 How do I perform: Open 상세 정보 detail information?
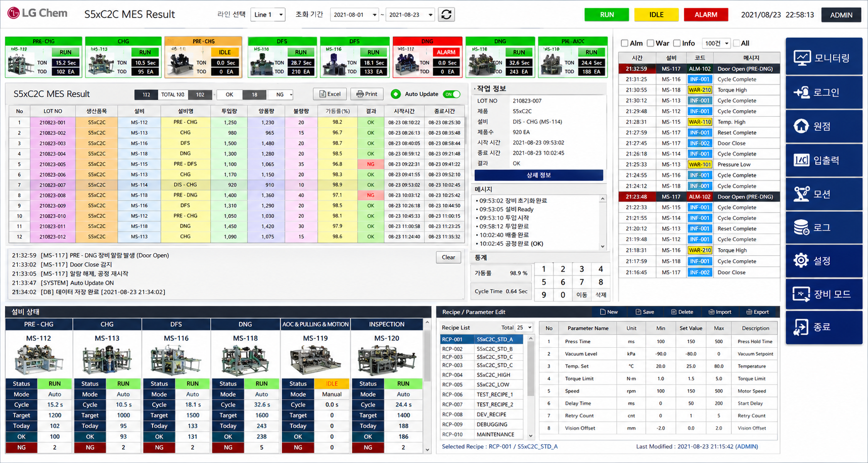[x=539, y=175]
